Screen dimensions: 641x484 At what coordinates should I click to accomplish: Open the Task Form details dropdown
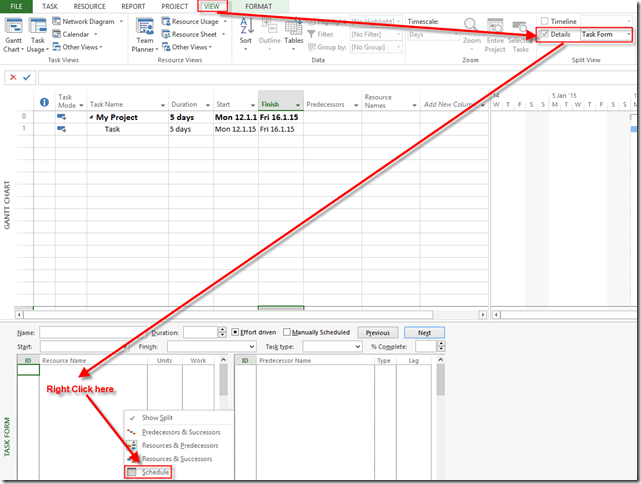coord(629,34)
